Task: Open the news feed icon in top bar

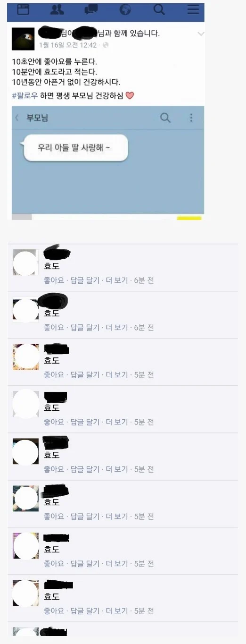Action: (23, 9)
